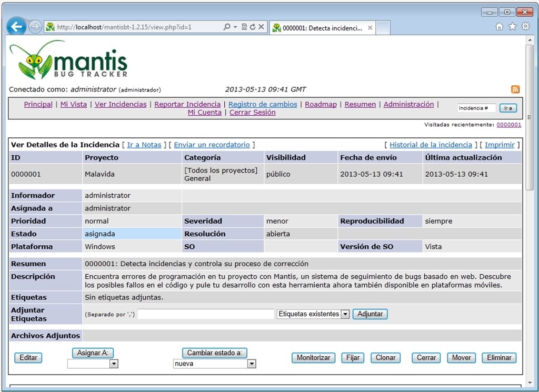Viewport: 539px width, 392px height.
Task: Open Ver Incidencias menu link
Action: click(x=121, y=104)
